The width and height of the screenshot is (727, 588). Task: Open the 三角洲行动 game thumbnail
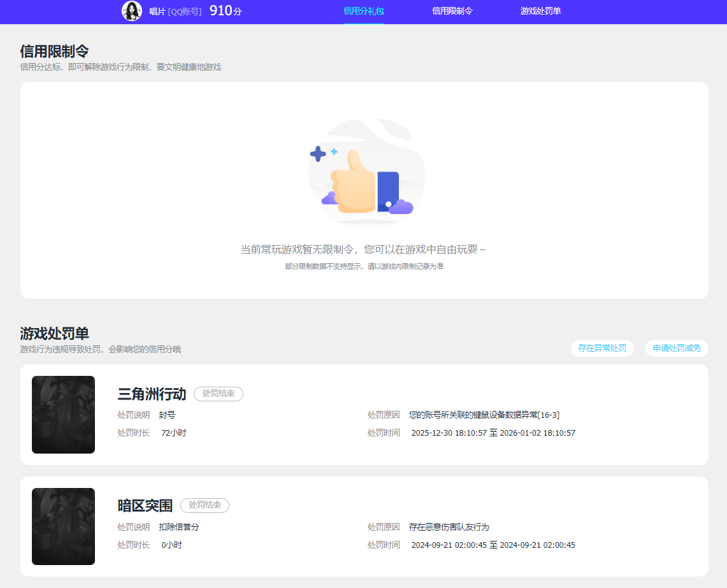coord(64,415)
